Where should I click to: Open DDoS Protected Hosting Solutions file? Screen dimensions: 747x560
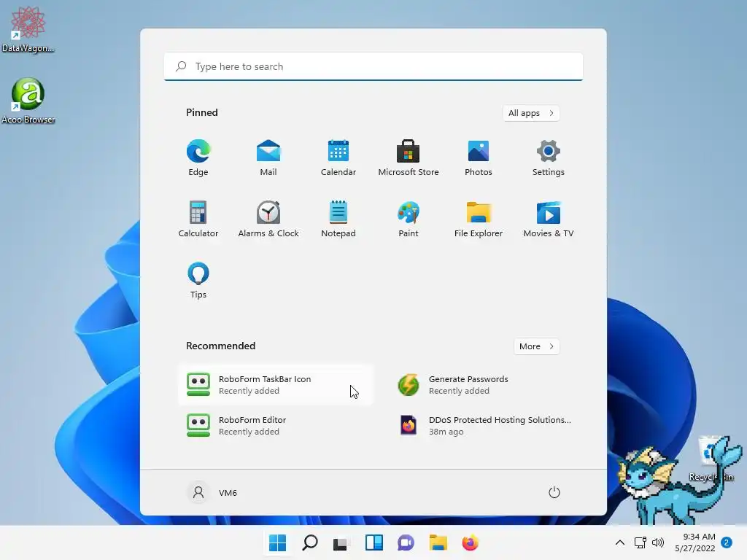(485, 426)
